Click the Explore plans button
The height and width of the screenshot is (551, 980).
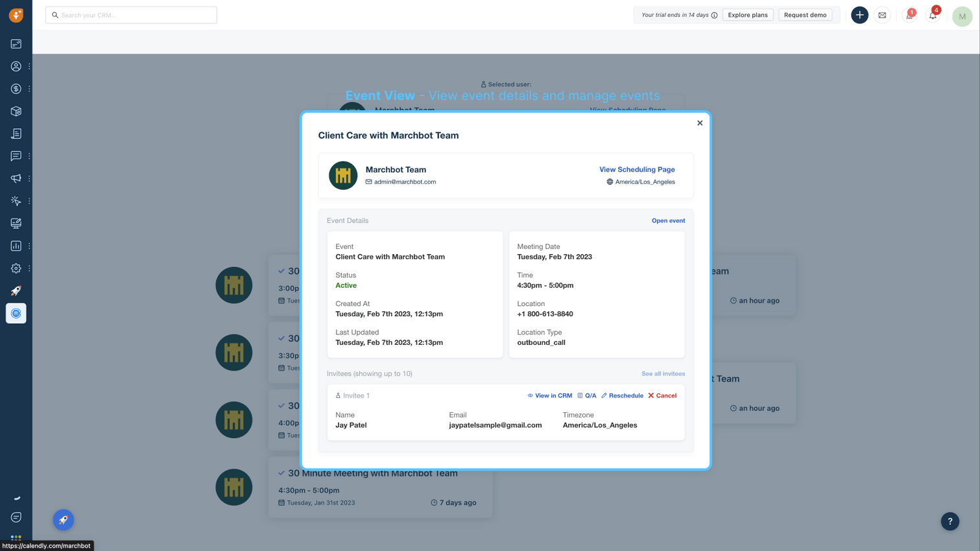click(747, 14)
